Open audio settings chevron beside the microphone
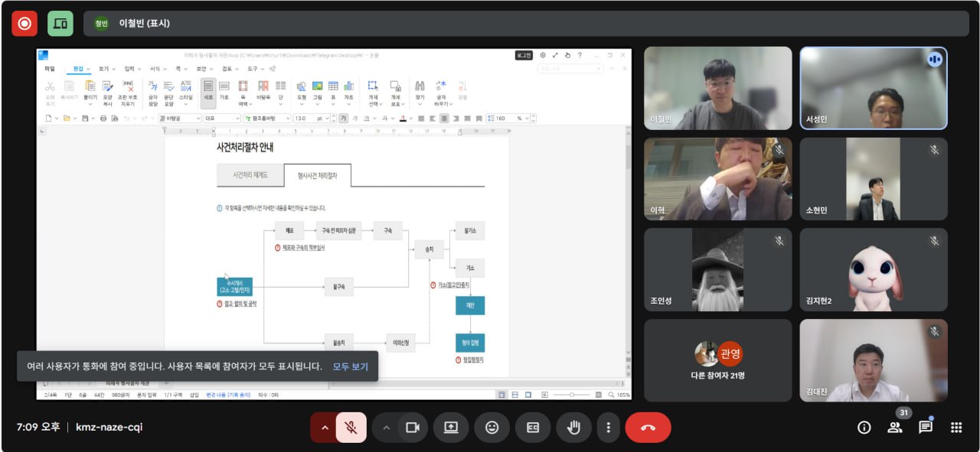980x452 pixels. pyautogui.click(x=325, y=428)
